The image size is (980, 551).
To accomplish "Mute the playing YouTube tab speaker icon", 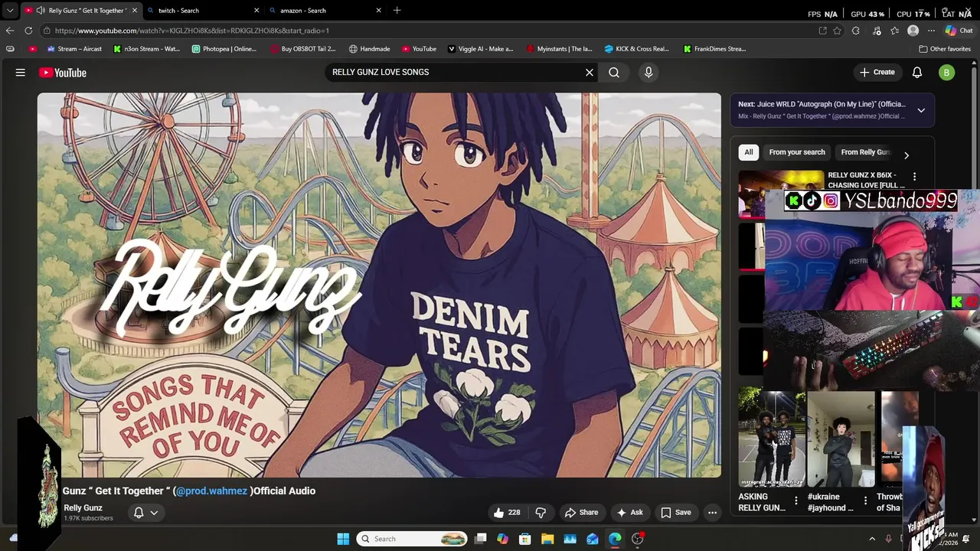I will click(40, 11).
